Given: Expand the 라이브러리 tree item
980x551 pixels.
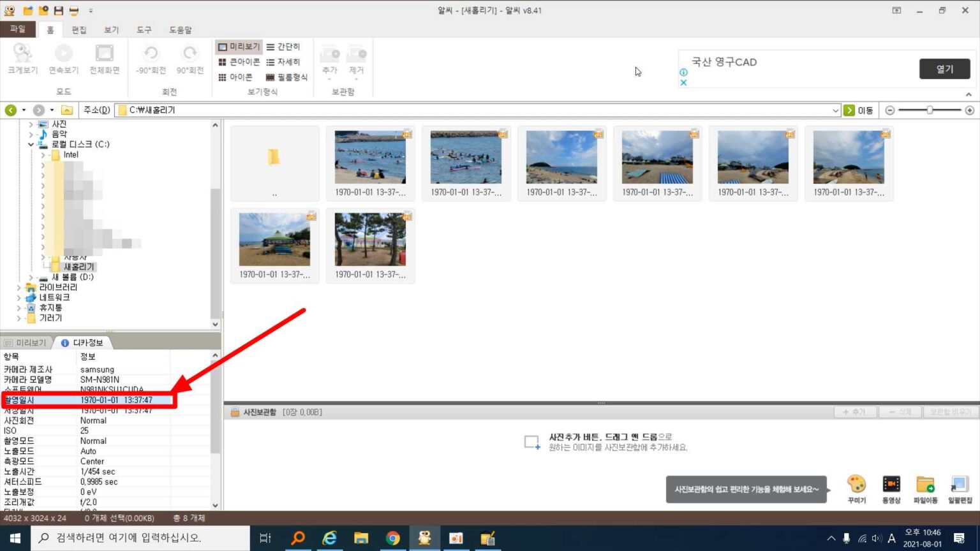Looking at the screenshot, I should (x=19, y=287).
